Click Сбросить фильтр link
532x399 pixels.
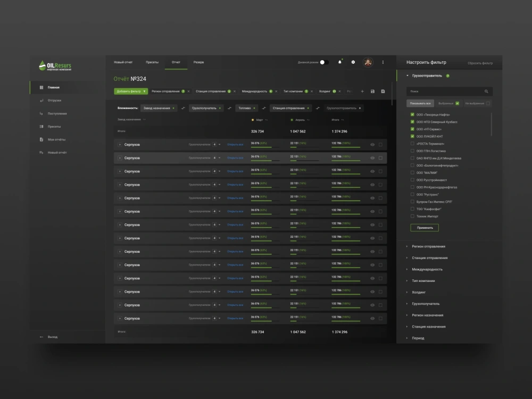(x=480, y=63)
